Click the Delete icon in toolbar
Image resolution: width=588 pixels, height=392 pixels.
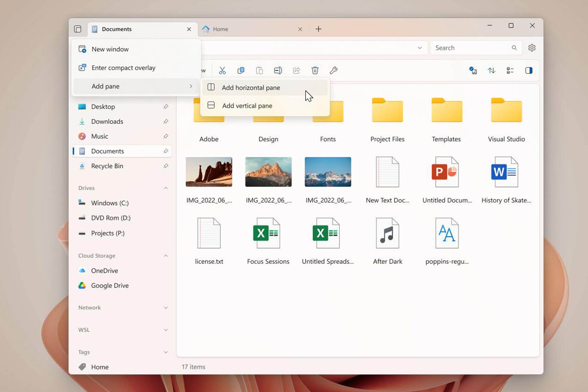click(315, 70)
